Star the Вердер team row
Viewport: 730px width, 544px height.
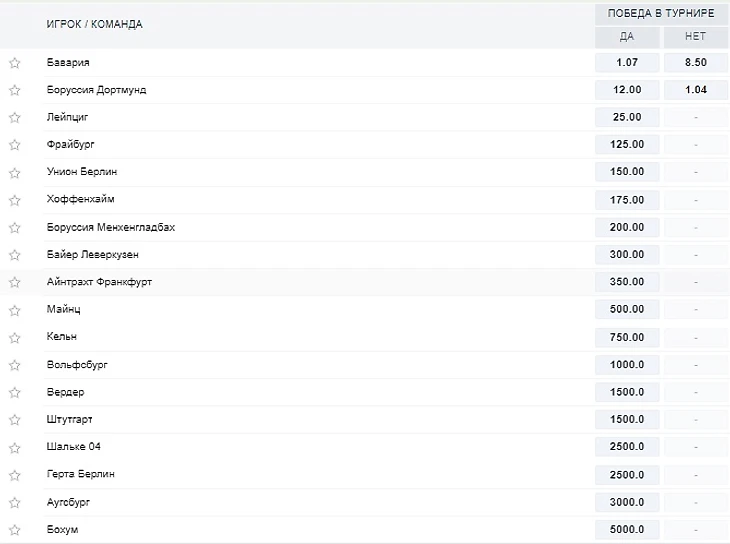tap(15, 393)
